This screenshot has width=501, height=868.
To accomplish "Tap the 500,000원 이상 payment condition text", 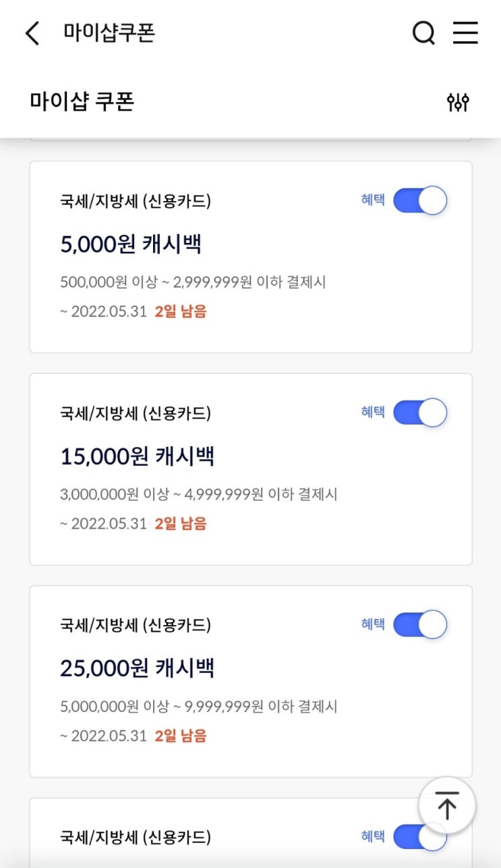I will [193, 282].
